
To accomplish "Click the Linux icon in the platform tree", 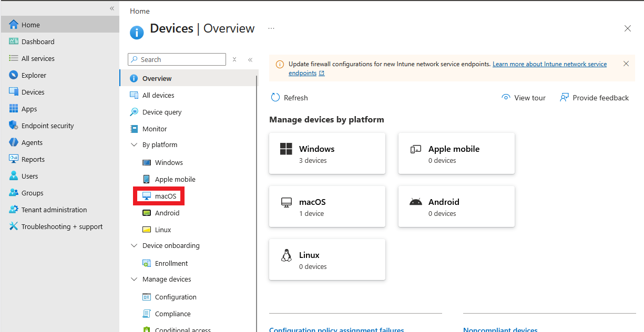I will tap(146, 230).
